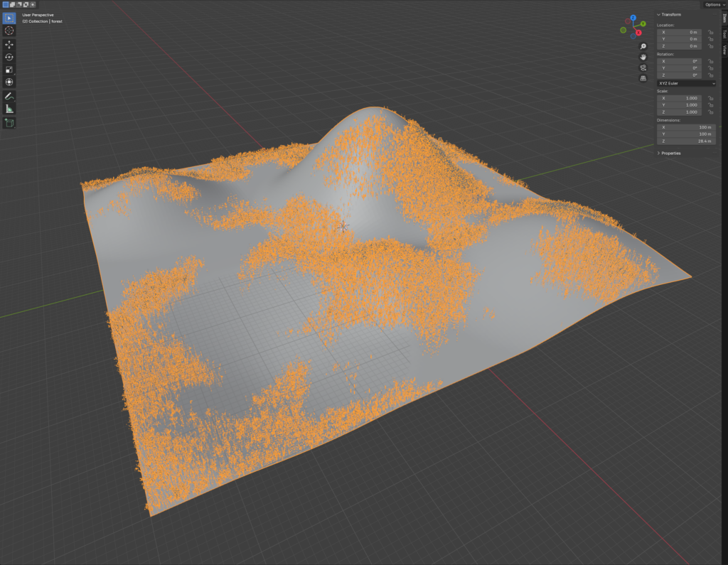Click the green Y axis on the gizmo
The width and height of the screenshot is (728, 565).
643,23
